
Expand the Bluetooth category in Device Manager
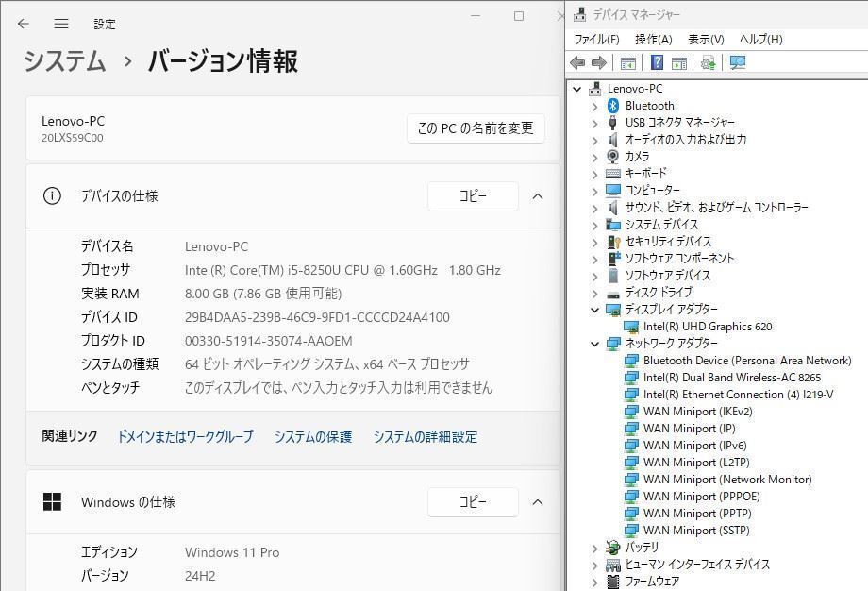594,105
